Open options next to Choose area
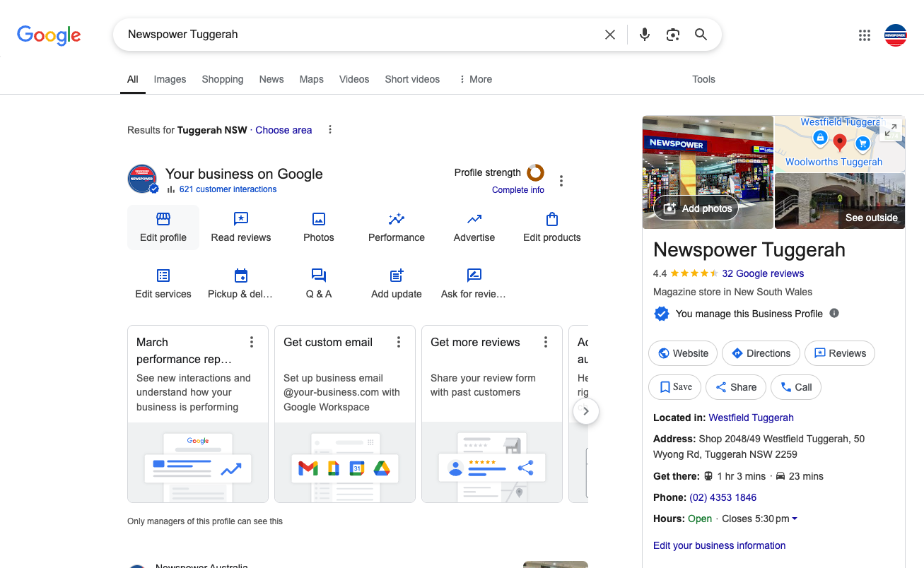This screenshot has width=924, height=568. (x=330, y=129)
